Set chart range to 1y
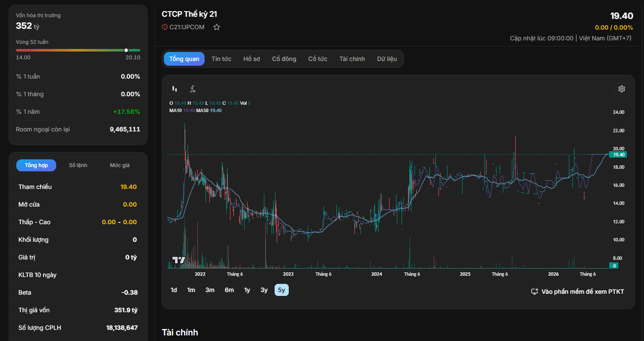The height and width of the screenshot is (341, 644). pos(247,290)
